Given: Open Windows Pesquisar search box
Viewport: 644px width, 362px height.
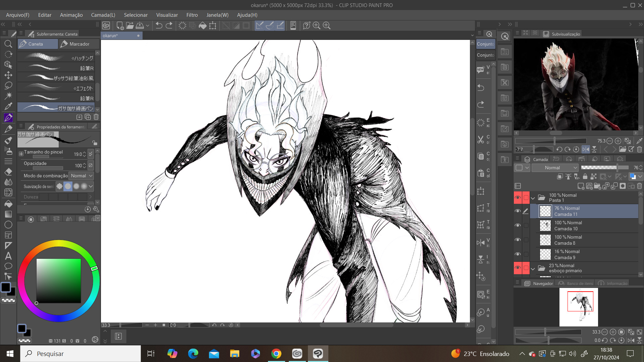Looking at the screenshot, I should (x=80, y=354).
